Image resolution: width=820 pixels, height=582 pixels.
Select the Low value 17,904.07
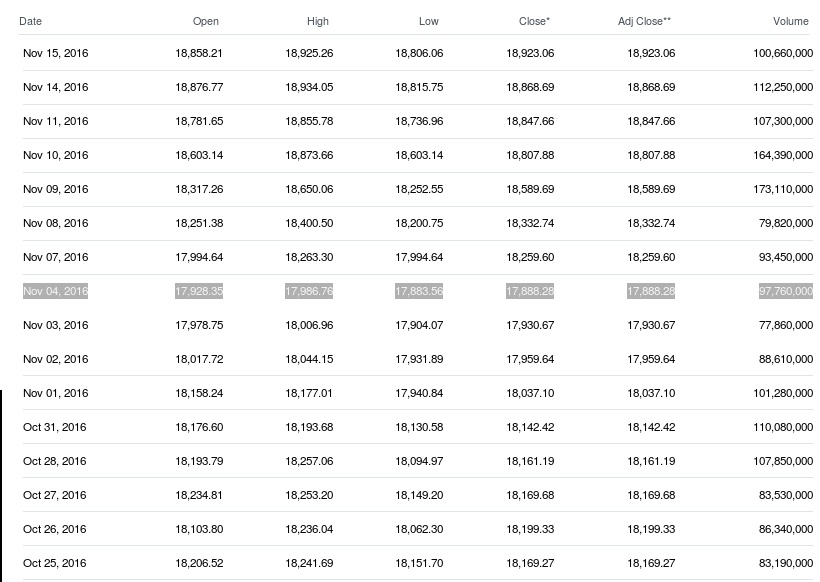click(419, 325)
